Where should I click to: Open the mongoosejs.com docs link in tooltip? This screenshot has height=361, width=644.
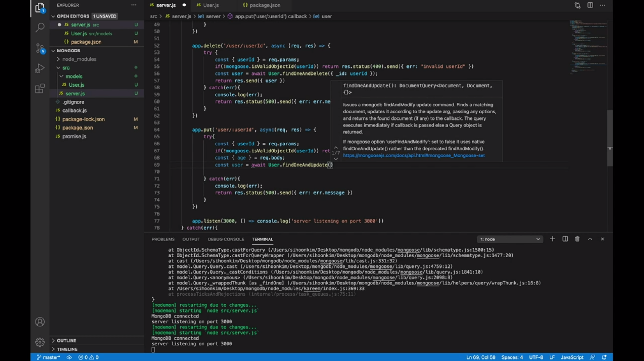click(x=414, y=155)
